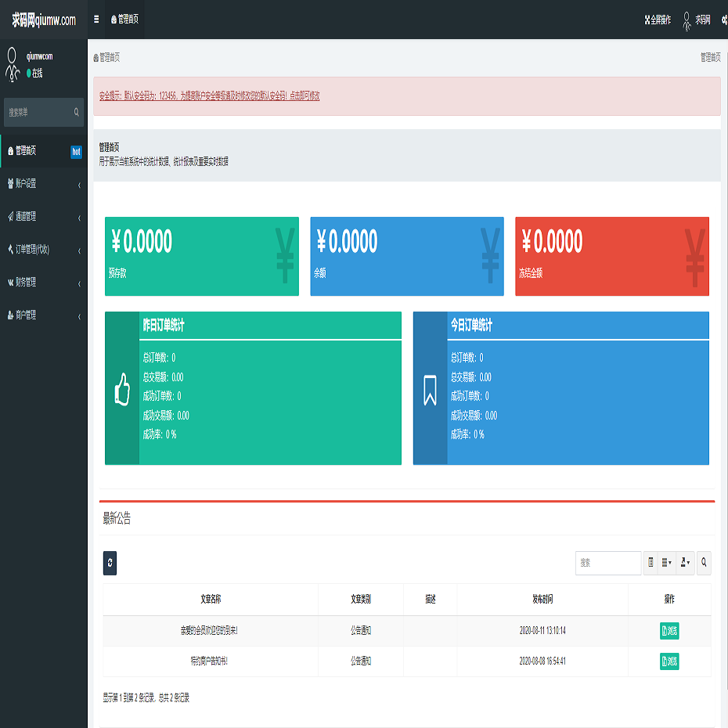Click the security code warning link
728x728 pixels.
[209, 96]
